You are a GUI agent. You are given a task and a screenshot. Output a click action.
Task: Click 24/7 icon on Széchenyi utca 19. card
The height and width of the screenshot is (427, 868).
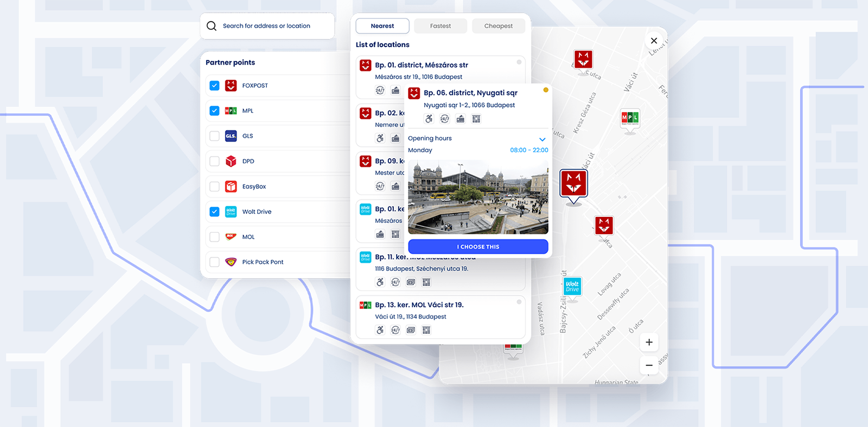click(x=395, y=282)
